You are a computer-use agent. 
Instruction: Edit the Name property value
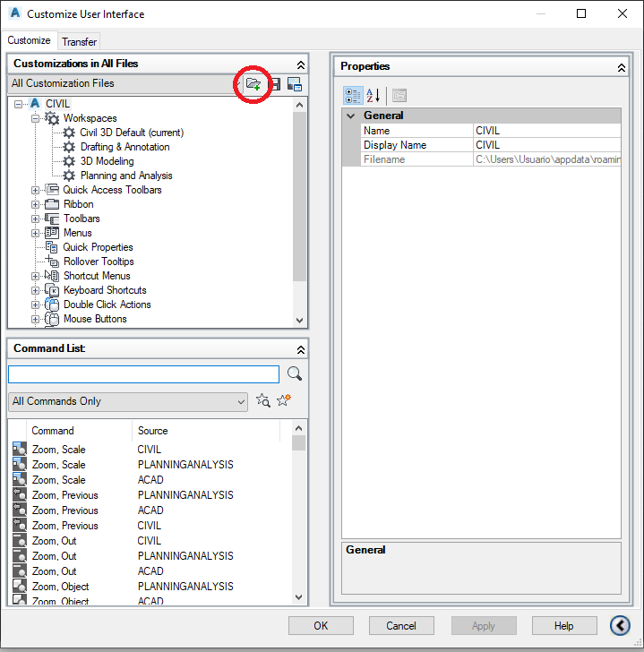[x=547, y=131]
